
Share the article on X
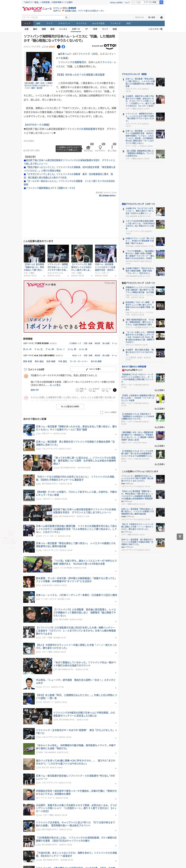(59, 47)
